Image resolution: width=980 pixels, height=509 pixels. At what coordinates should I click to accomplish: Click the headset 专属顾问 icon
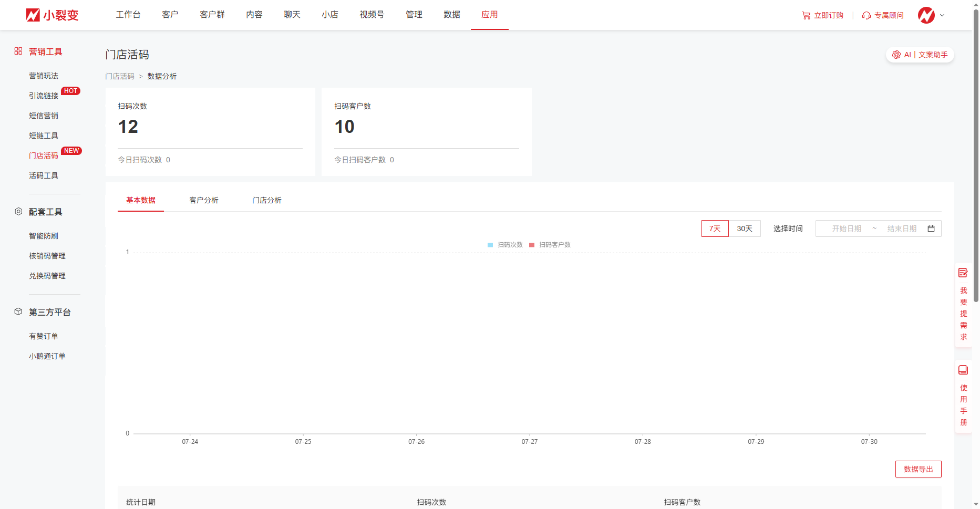pyautogui.click(x=866, y=16)
